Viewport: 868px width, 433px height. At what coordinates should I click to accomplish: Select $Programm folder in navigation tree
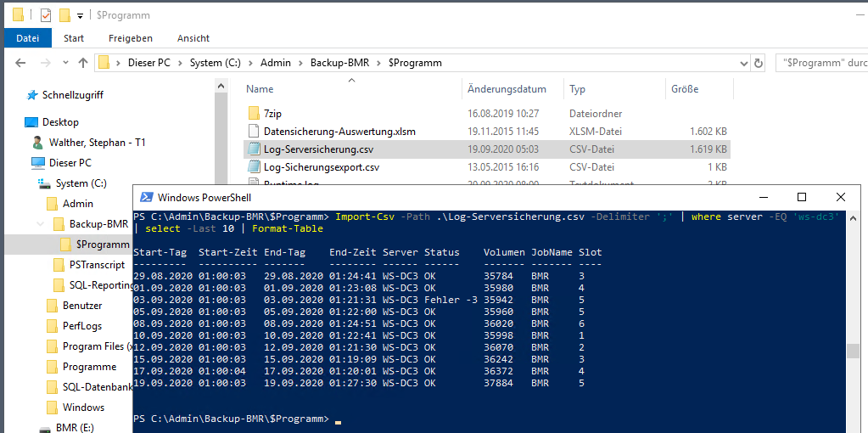(103, 245)
